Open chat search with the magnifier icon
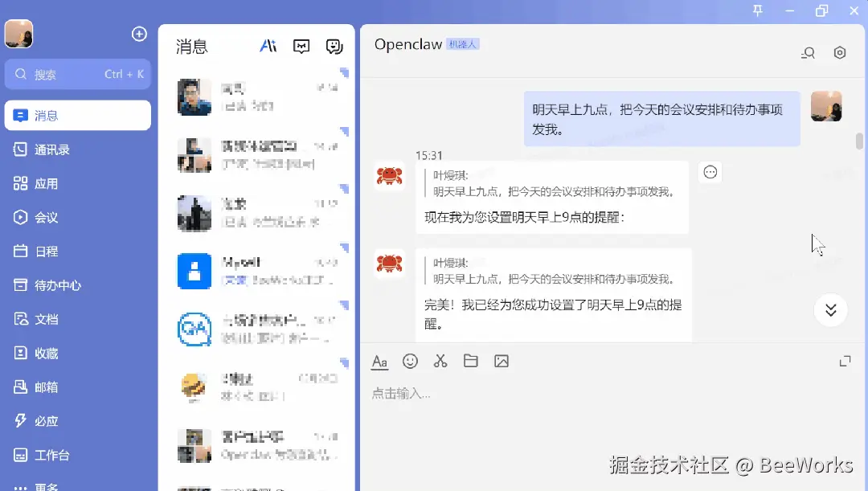This screenshot has width=868, height=491. coord(808,52)
